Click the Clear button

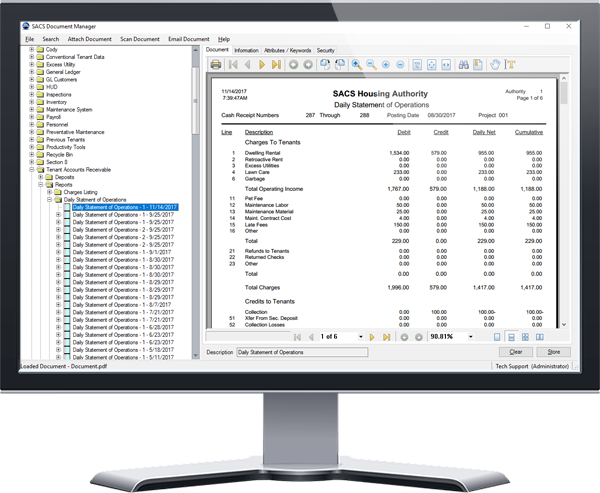pos(516,352)
